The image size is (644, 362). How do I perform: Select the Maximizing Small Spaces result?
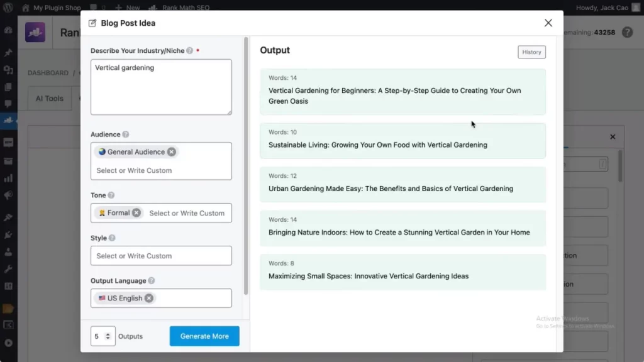[x=402, y=271]
